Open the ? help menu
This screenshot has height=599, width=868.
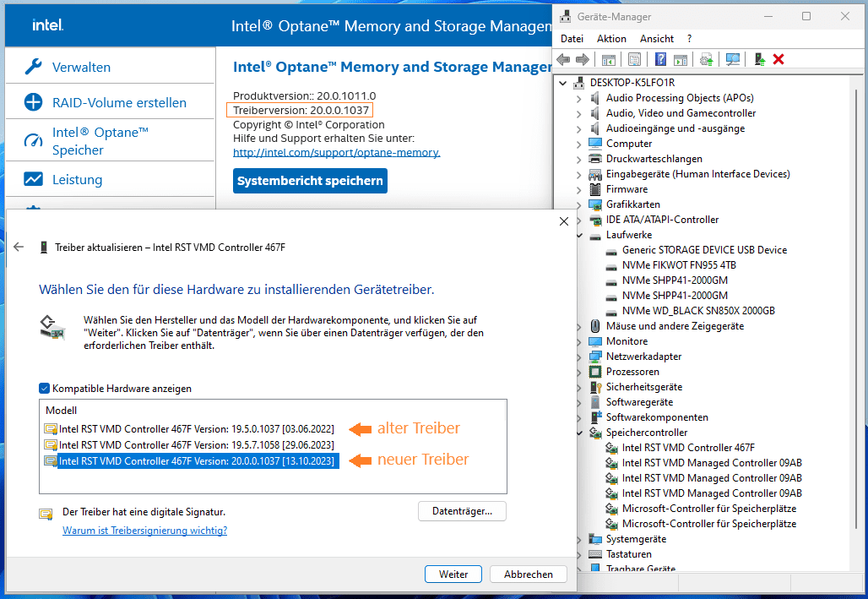pos(689,39)
